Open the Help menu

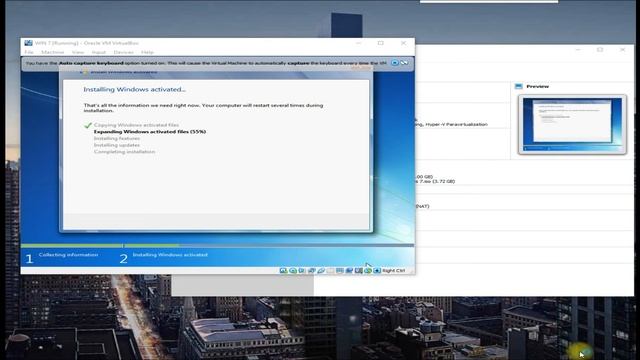(147, 52)
